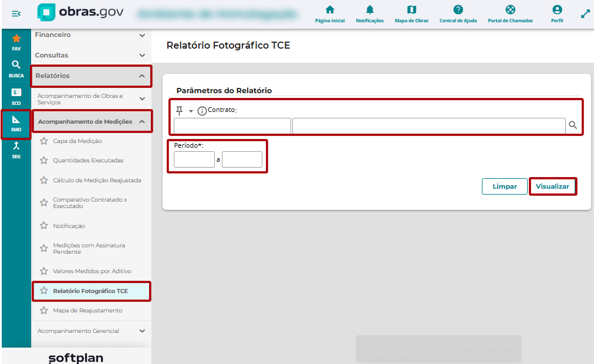The width and height of the screenshot is (594, 364).
Task: Expand Acompanhamento Gerencial group
Action: (x=91, y=331)
